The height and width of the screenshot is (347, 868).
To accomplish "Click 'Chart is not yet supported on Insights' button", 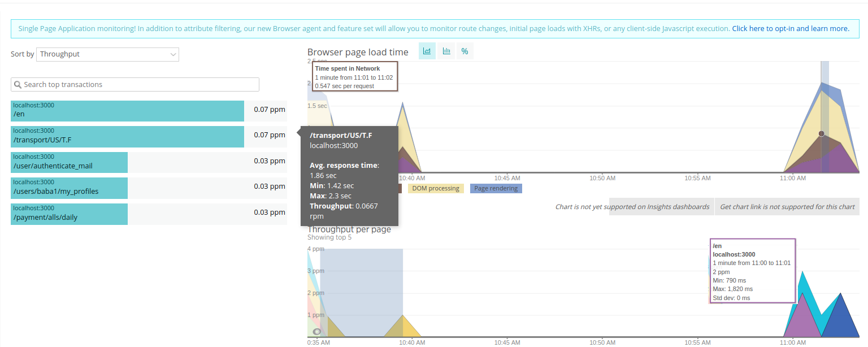I will click(632, 207).
